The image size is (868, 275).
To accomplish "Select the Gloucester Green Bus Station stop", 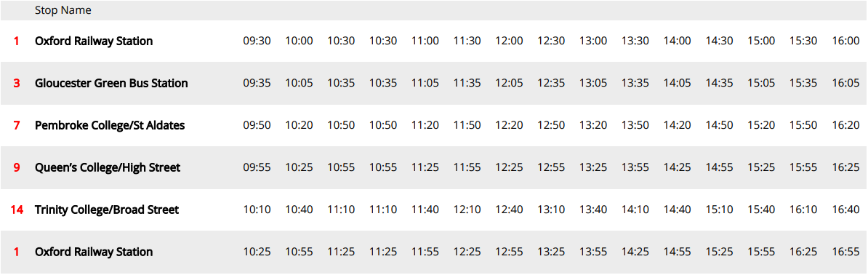I will point(111,83).
